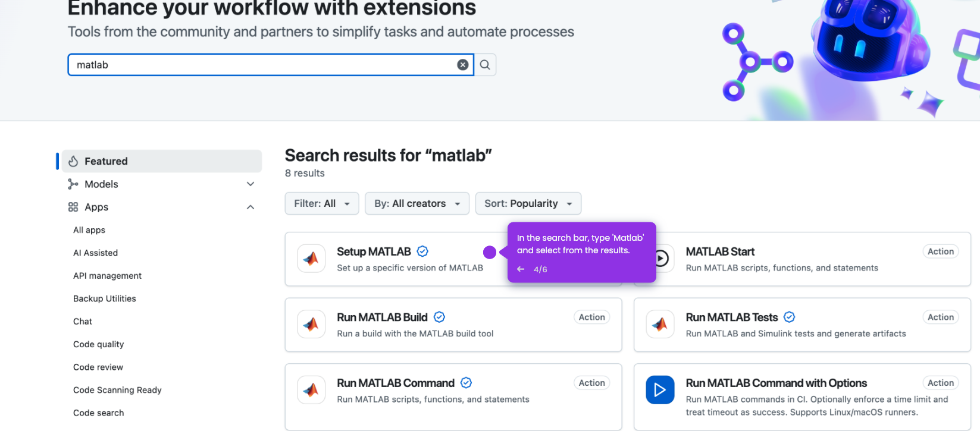Click the Run MATLAB Build logo icon

[x=311, y=325]
